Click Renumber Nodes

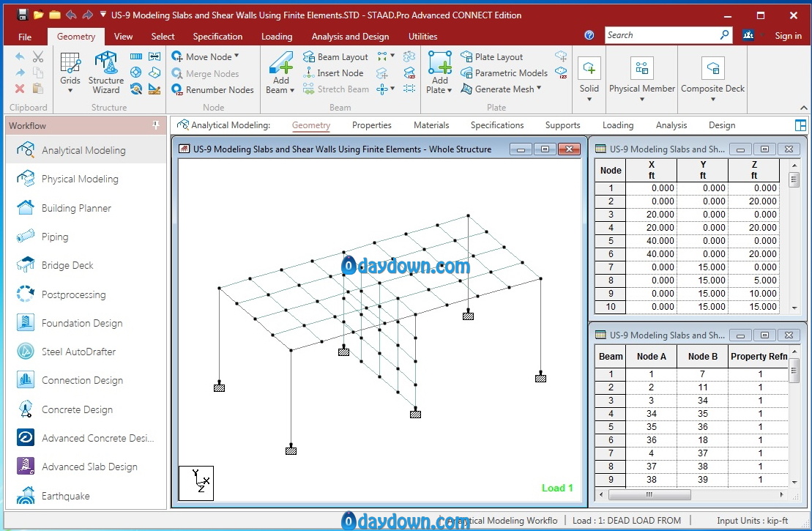click(x=213, y=89)
